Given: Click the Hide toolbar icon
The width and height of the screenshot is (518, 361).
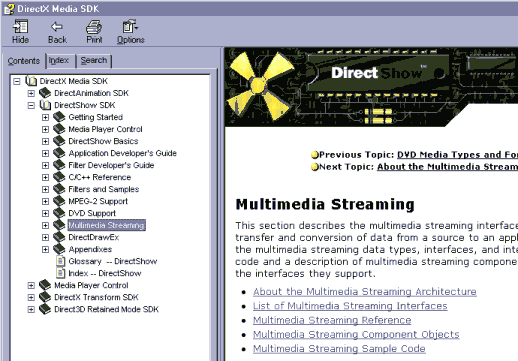Looking at the screenshot, I should 20,27.
